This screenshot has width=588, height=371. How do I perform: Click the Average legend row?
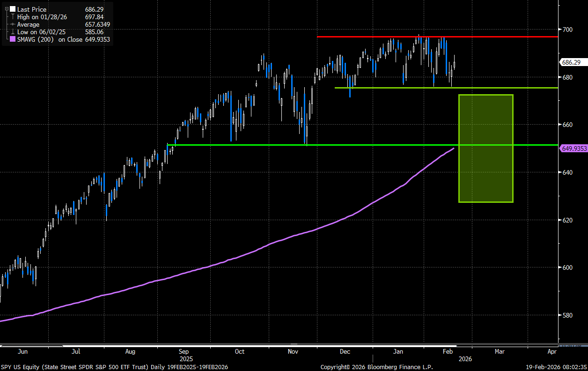tap(29, 24)
